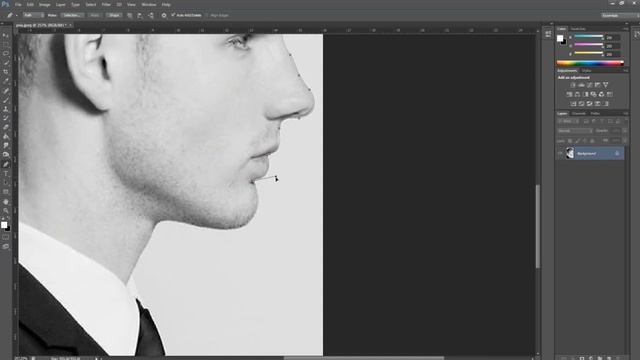The height and width of the screenshot is (360, 640).
Task: Select the Gradient tool
Action: (6, 137)
